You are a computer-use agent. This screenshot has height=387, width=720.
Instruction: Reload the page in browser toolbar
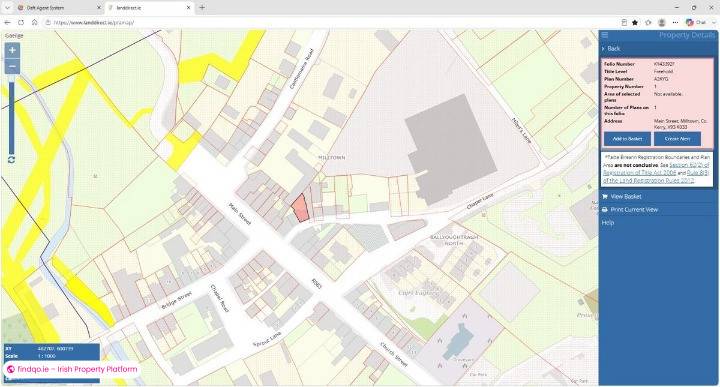(21, 22)
